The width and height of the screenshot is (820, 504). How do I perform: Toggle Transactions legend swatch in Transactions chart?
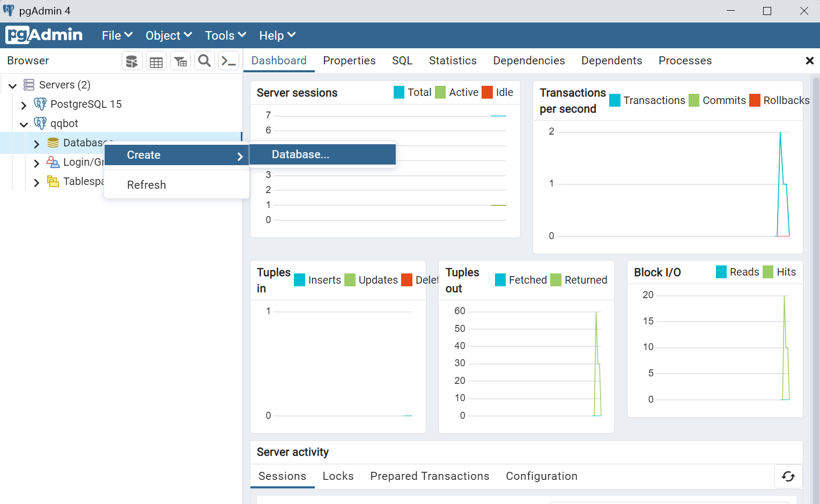[615, 100]
